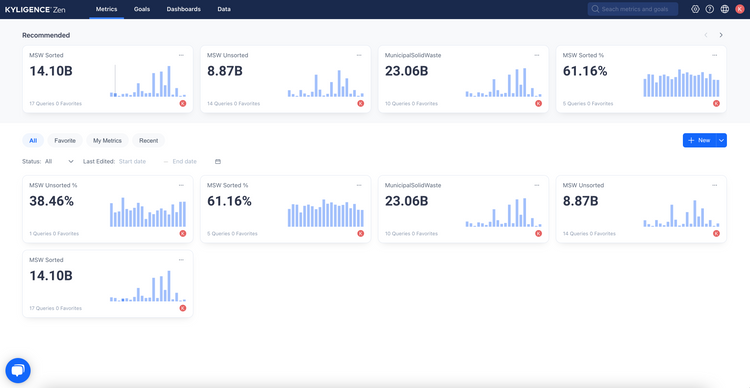750x388 pixels.
Task: Expand the Status All dropdown
Action: (59, 162)
